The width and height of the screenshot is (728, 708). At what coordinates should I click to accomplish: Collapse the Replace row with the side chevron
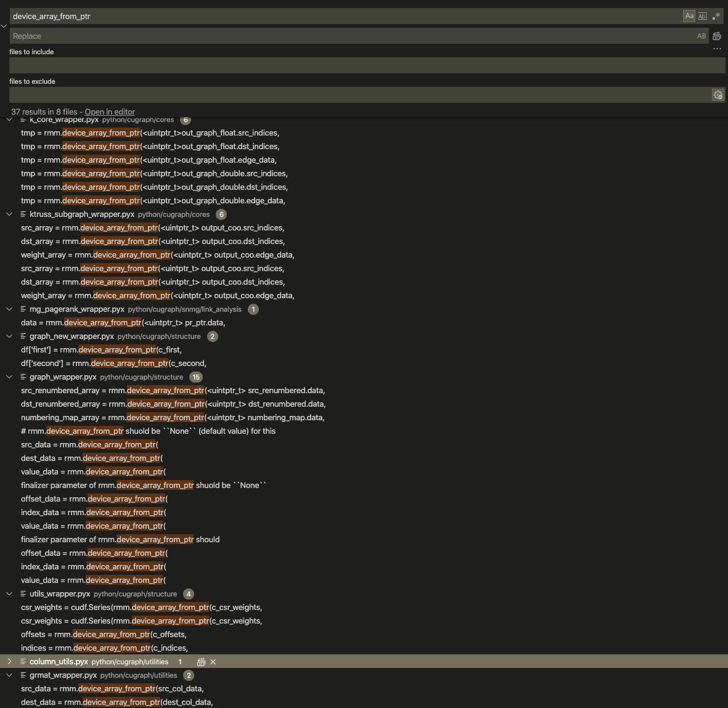tap(4, 26)
